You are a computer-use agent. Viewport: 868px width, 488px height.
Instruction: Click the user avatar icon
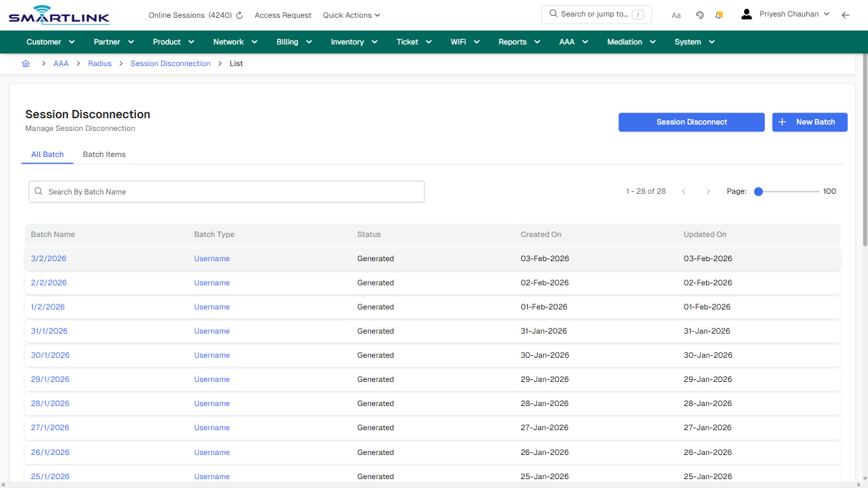pyautogui.click(x=746, y=13)
